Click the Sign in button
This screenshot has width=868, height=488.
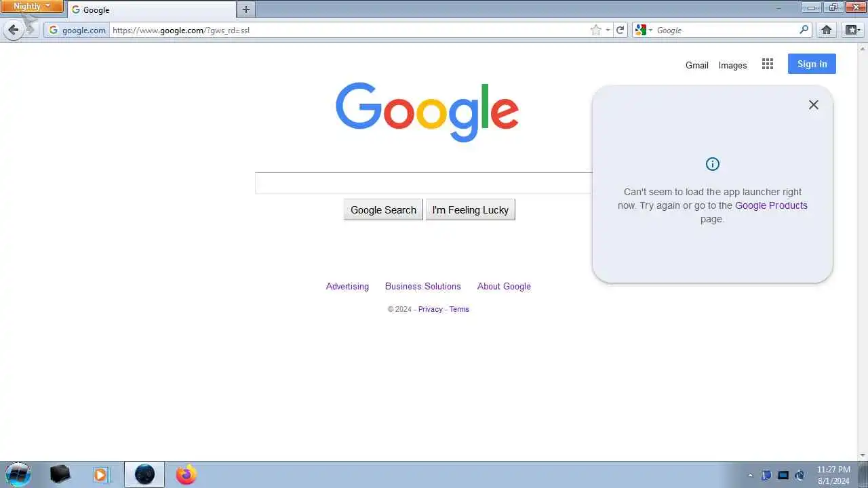pos(812,64)
